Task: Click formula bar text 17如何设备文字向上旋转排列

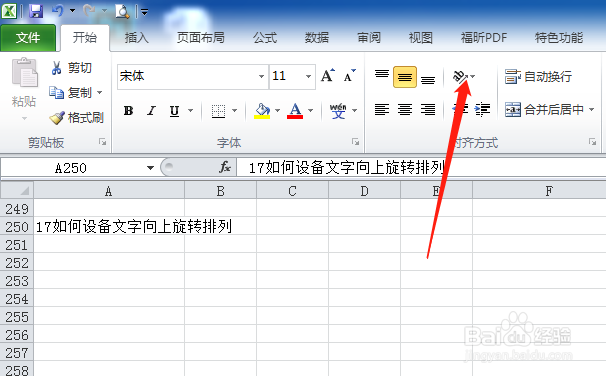Action: pyautogui.click(x=347, y=168)
